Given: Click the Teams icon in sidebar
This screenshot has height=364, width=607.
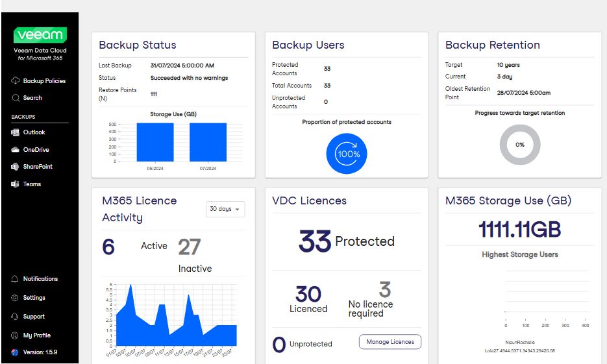Looking at the screenshot, I should point(15,184).
